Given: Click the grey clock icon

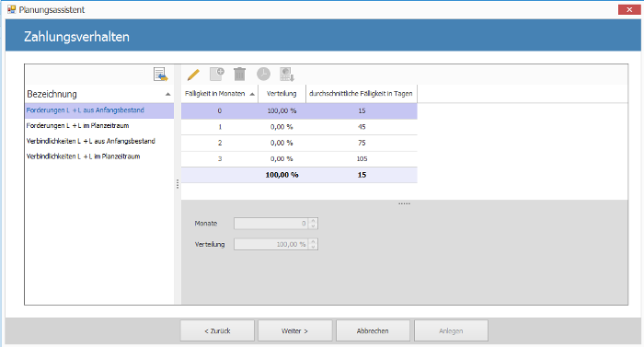Looking at the screenshot, I should tap(263, 74).
